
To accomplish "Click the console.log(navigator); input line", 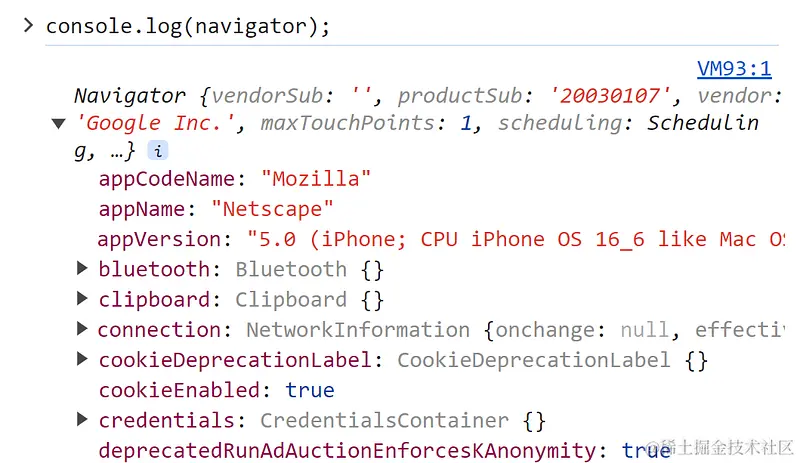I will [x=188, y=27].
